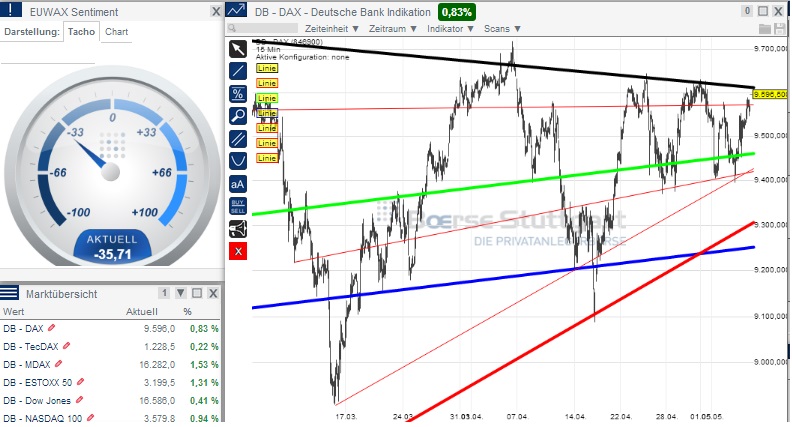The width and height of the screenshot is (792, 427).
Task: Click pencil icon next to DB - ESTOXX 50
Action: click(x=80, y=382)
